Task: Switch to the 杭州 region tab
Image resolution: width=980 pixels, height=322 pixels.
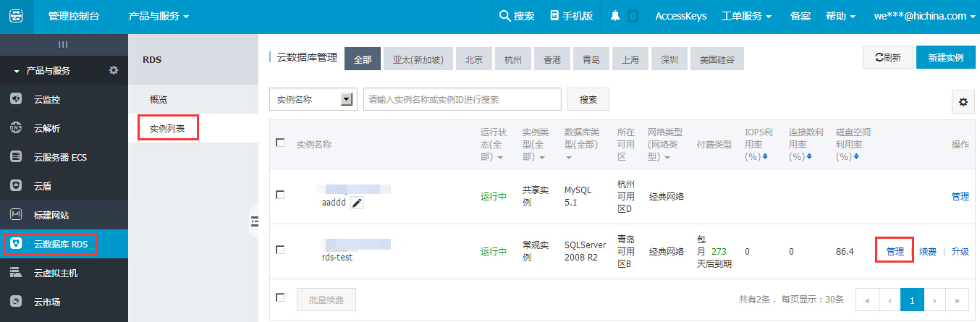Action: point(512,59)
